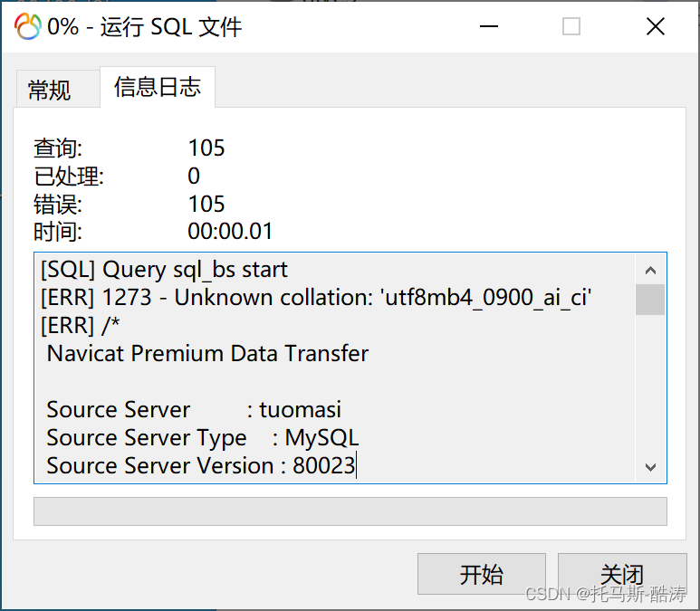The width and height of the screenshot is (700, 611).
Task: Click the 时间: label
Action: 58,232
